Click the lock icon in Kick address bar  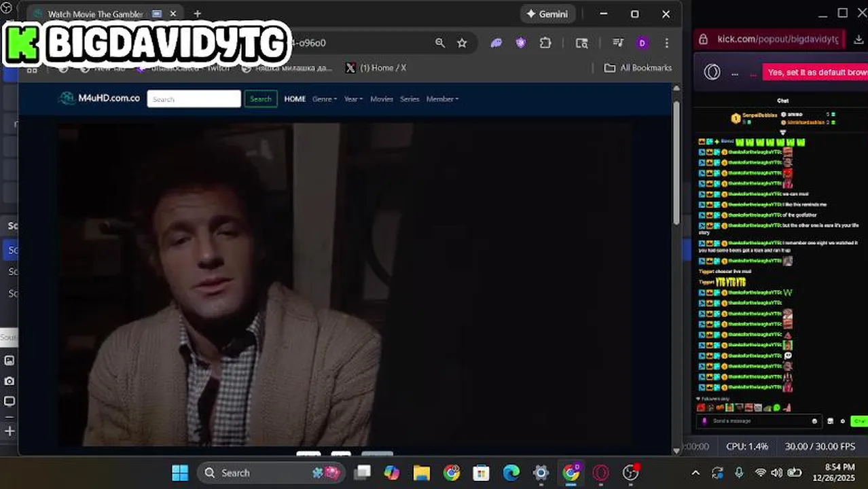click(704, 39)
